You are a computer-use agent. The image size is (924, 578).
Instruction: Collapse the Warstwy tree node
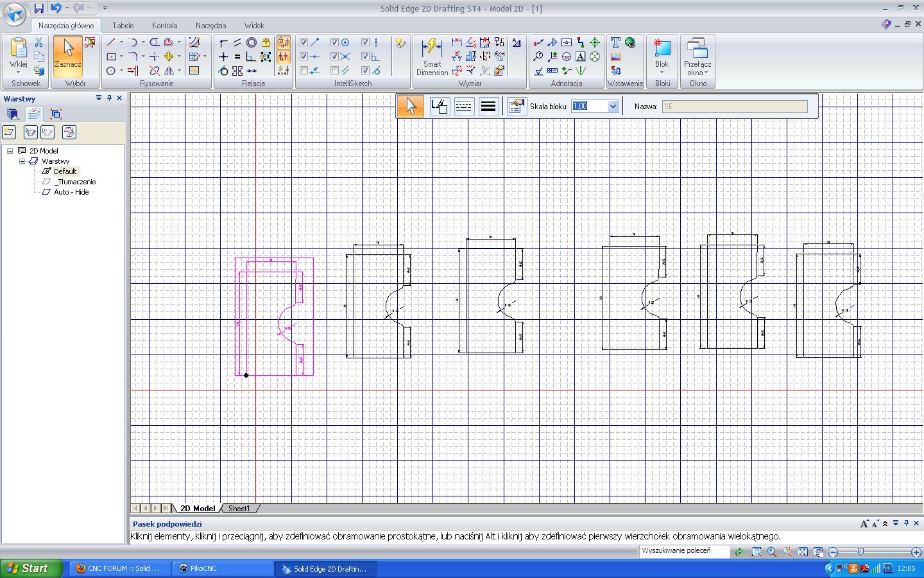coord(22,161)
